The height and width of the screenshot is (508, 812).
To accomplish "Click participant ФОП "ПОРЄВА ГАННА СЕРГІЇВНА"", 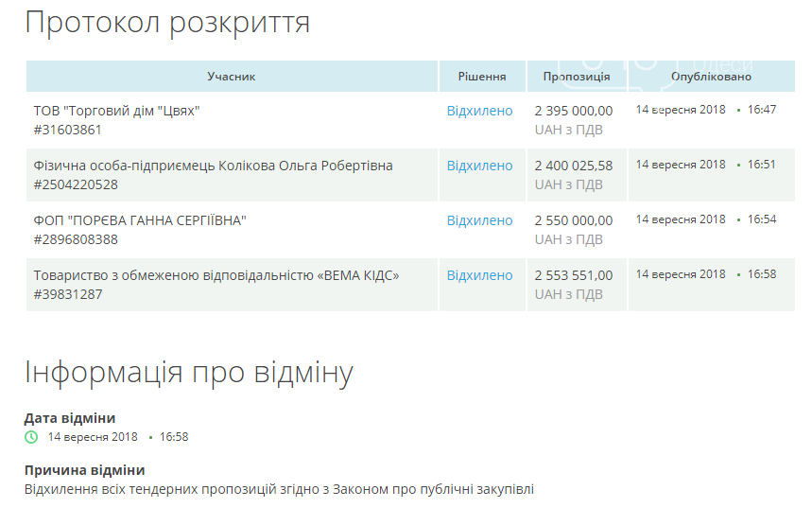I will click(x=140, y=220).
